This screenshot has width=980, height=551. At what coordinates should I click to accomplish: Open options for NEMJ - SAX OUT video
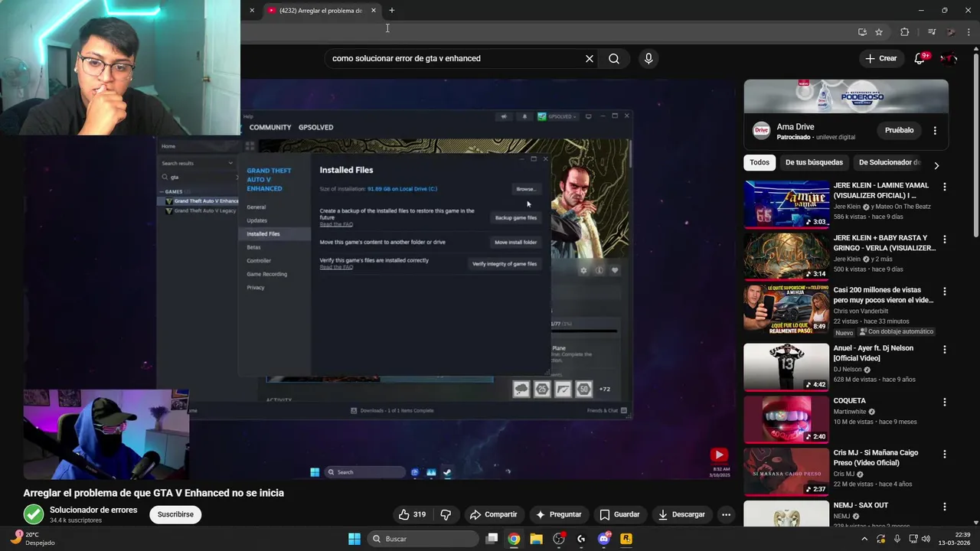[x=944, y=507]
